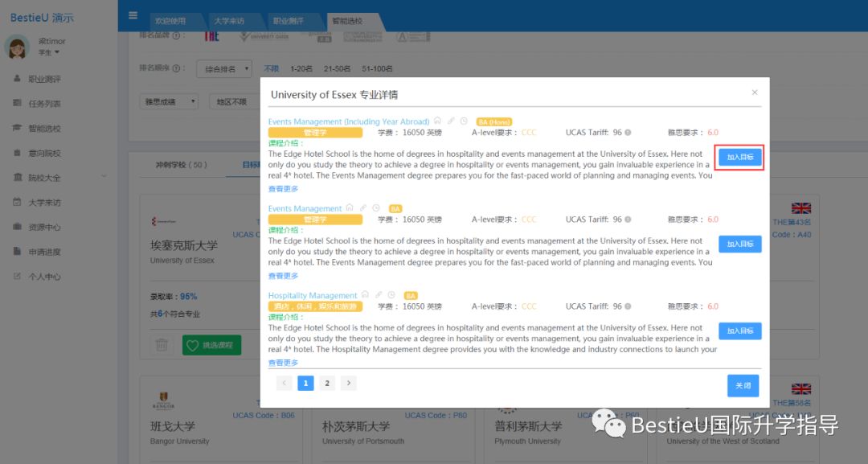Click clock icon beside the BA Events Management course
Image resolution: width=868 pixels, height=464 pixels.
pos(376,207)
